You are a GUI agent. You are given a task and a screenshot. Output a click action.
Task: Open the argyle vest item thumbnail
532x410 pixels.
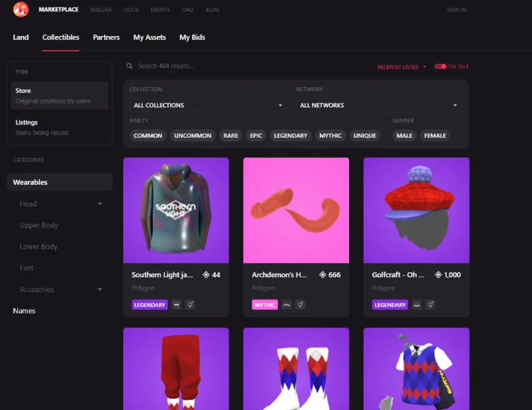(416, 369)
